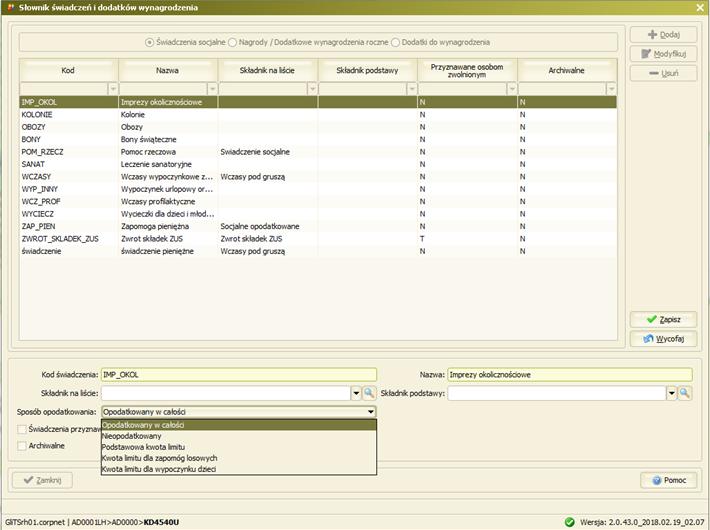The width and height of the screenshot is (710, 530).
Task: Expand the Składnik na liście combo arrow
Action: coord(356,393)
